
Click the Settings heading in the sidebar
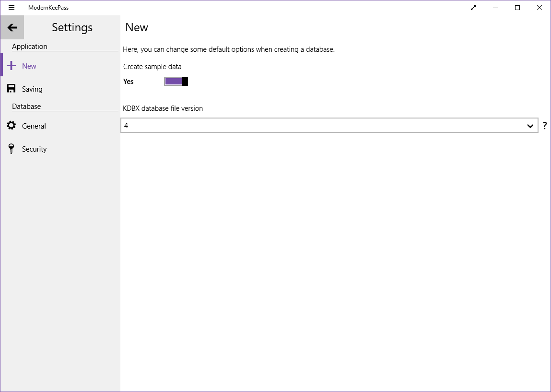[72, 27]
